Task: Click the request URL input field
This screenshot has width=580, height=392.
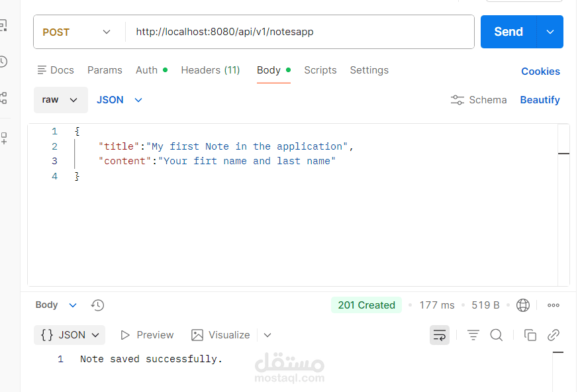Action: [x=300, y=32]
